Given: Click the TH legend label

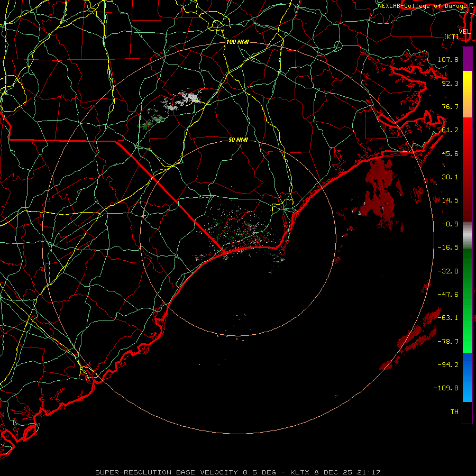Looking at the screenshot, I should pyautogui.click(x=454, y=412).
